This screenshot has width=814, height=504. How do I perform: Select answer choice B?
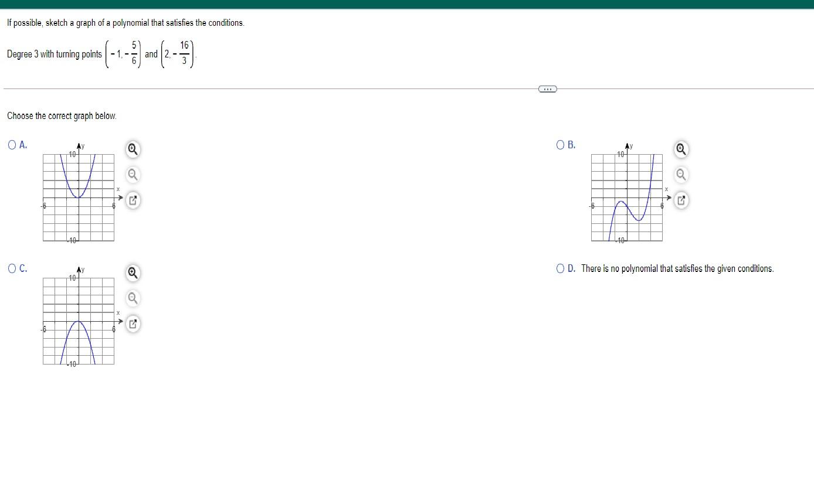pyautogui.click(x=559, y=145)
